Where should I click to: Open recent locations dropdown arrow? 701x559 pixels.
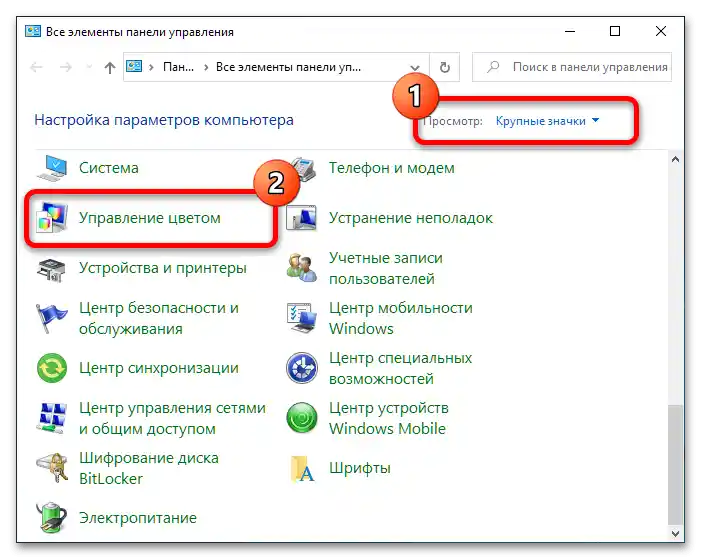coord(89,67)
